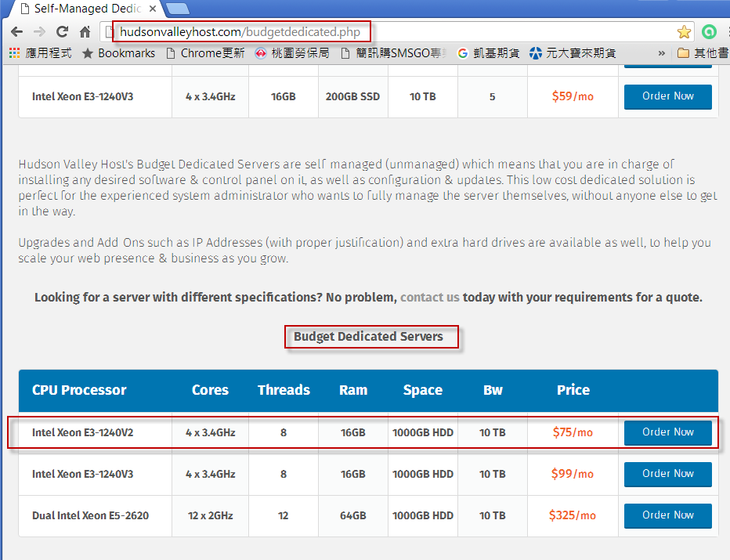Open the green extension icon in toolbar
Screen dimensions: 730x560
pyautogui.click(x=709, y=31)
